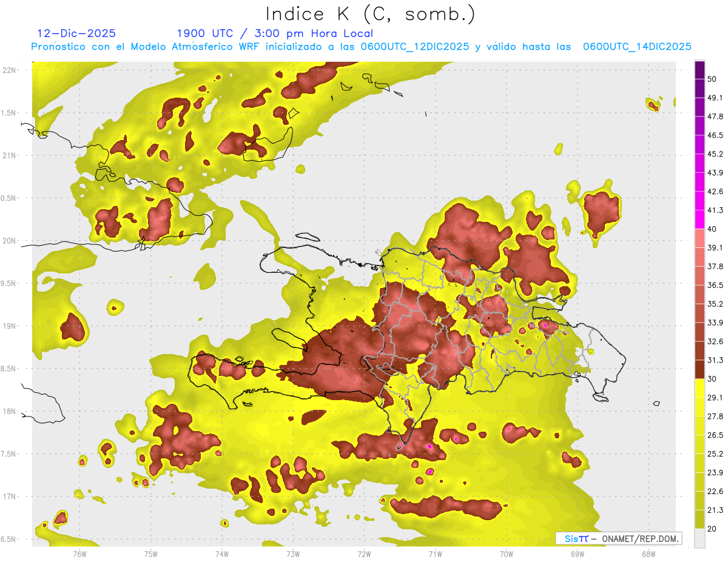Click the '31.3' colorbar value
728x562 pixels.
(715, 360)
